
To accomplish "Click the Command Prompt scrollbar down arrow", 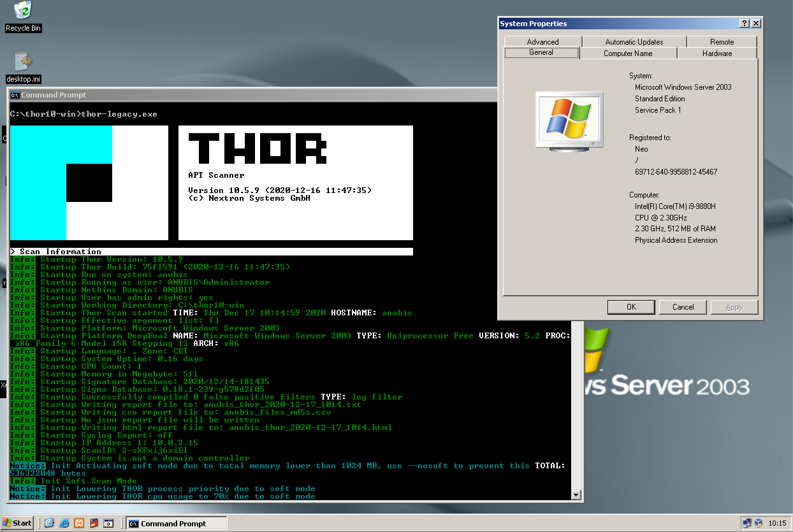I will (576, 494).
